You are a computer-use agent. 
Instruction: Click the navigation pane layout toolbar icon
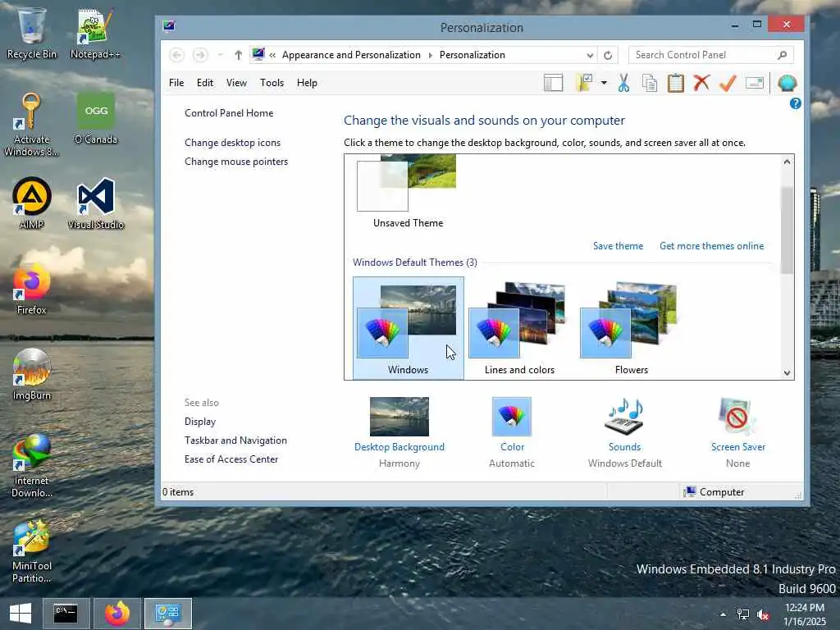tap(553, 83)
